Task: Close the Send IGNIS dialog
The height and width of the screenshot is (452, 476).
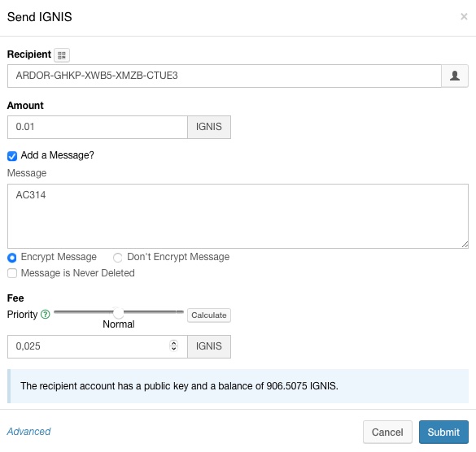Action: (x=464, y=17)
